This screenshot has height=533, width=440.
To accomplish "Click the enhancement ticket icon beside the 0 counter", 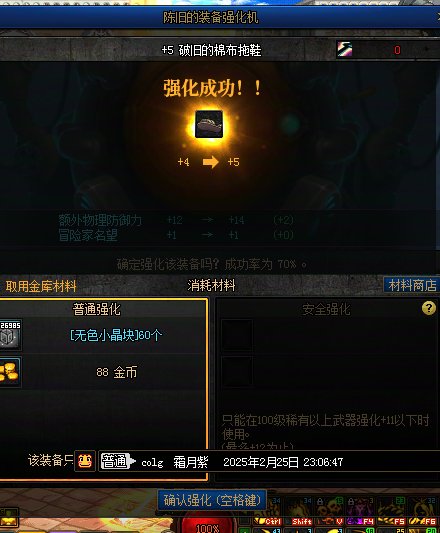I will (344, 50).
